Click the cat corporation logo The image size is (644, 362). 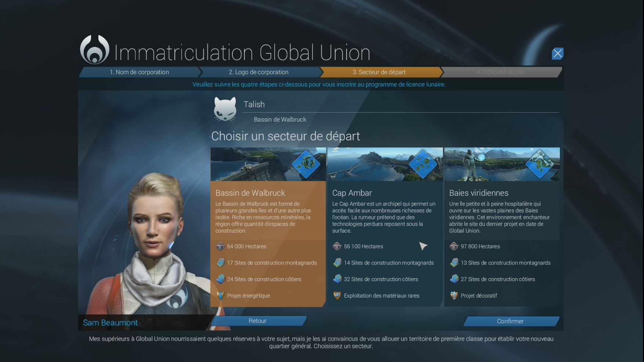point(225,110)
